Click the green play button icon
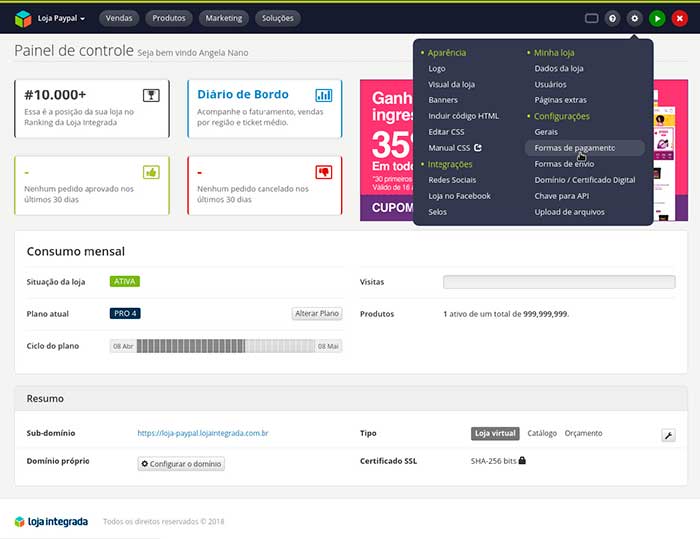700x539 pixels. (656, 18)
